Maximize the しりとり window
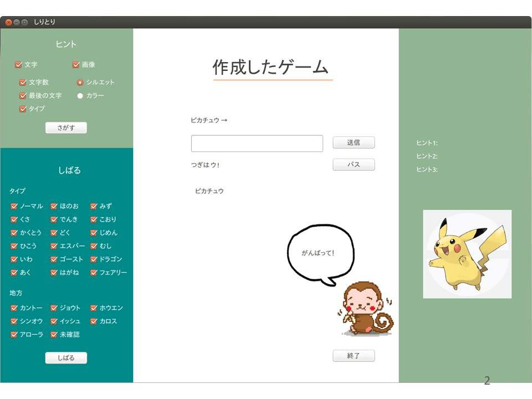 (x=24, y=22)
